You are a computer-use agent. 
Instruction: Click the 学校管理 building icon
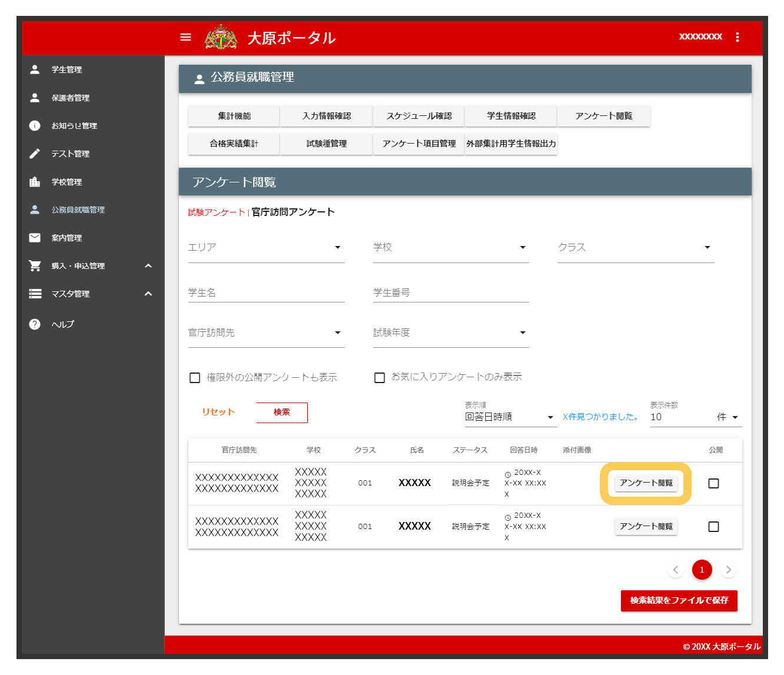[x=35, y=182]
